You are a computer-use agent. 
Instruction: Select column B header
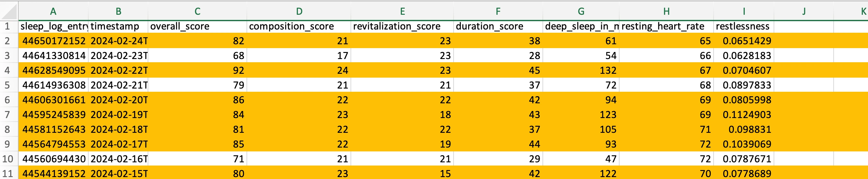click(118, 12)
